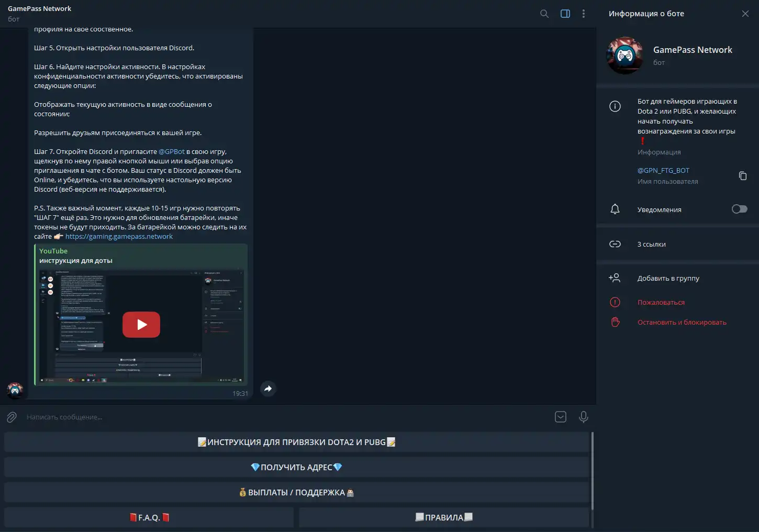
Task: Record a voice message with the microphone
Action: tap(584, 417)
